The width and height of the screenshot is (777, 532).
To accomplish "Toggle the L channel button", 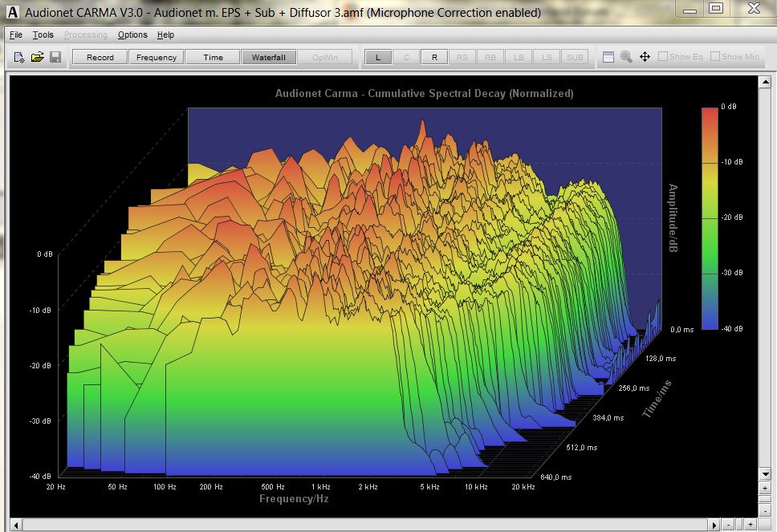I will pyautogui.click(x=378, y=57).
